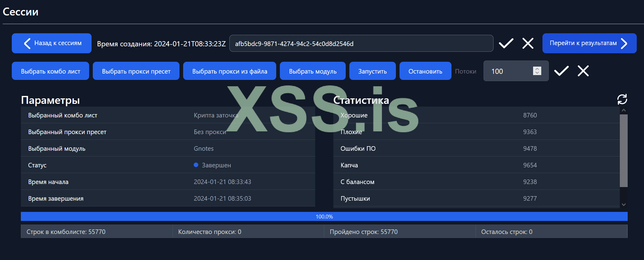Focus the Потоки threads number field

[516, 71]
